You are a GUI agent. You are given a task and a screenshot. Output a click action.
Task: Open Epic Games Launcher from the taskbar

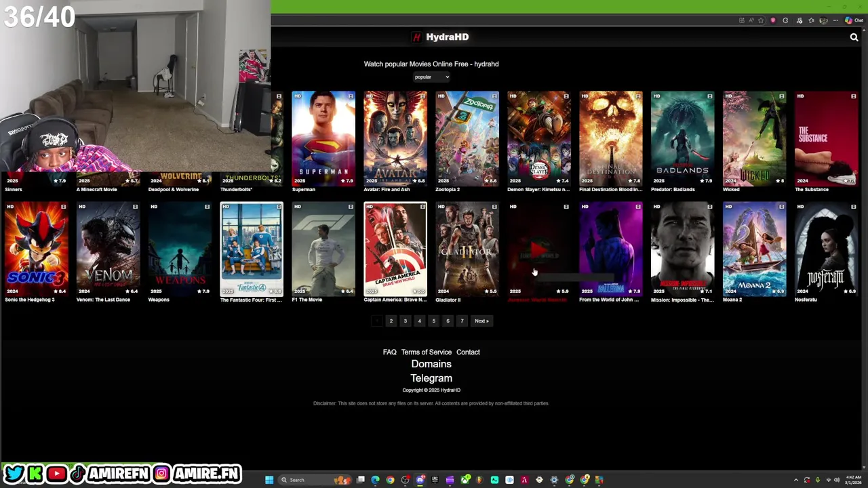(x=435, y=480)
